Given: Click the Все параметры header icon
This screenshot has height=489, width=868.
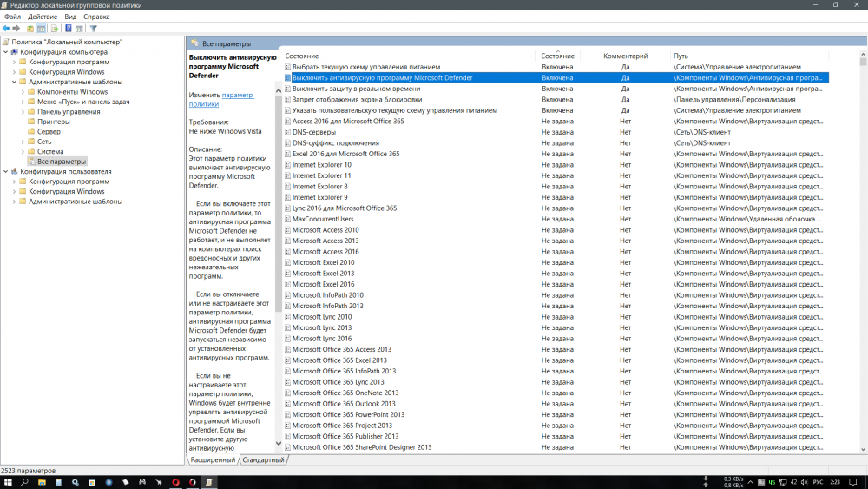Looking at the screenshot, I should click(x=194, y=43).
